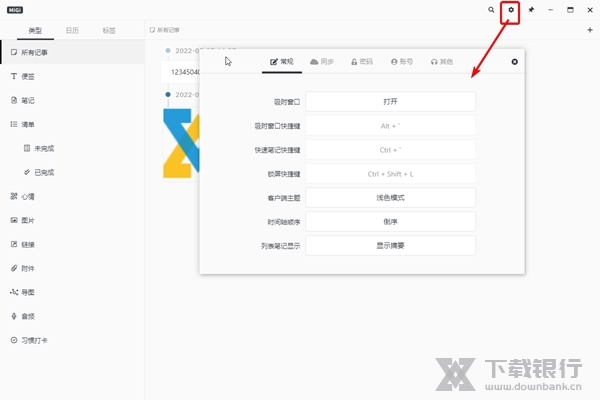
Task: Change 时间轴顺序 from 倒序
Action: [x=390, y=222]
